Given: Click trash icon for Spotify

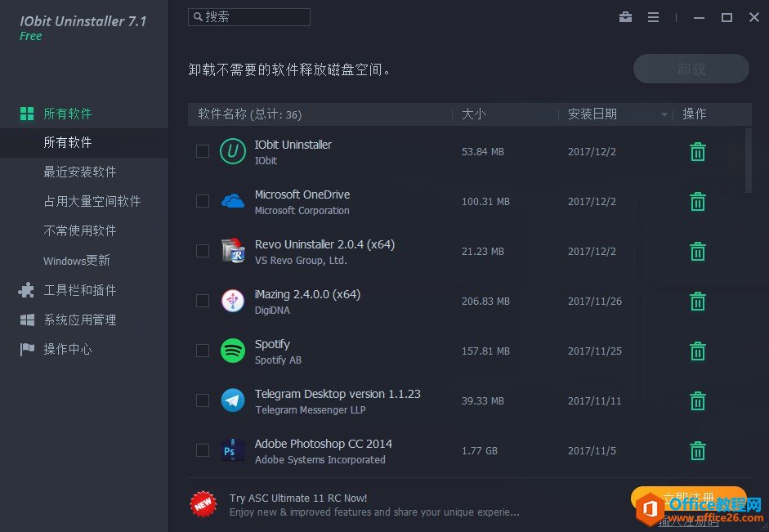Looking at the screenshot, I should point(697,351).
